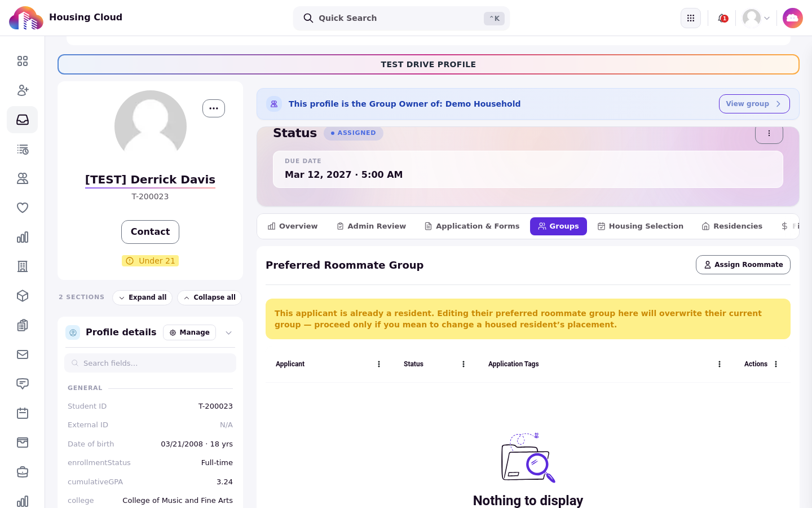Image resolution: width=812 pixels, height=508 pixels.
Task: Switch to the Admin Review tab
Action: (x=371, y=226)
